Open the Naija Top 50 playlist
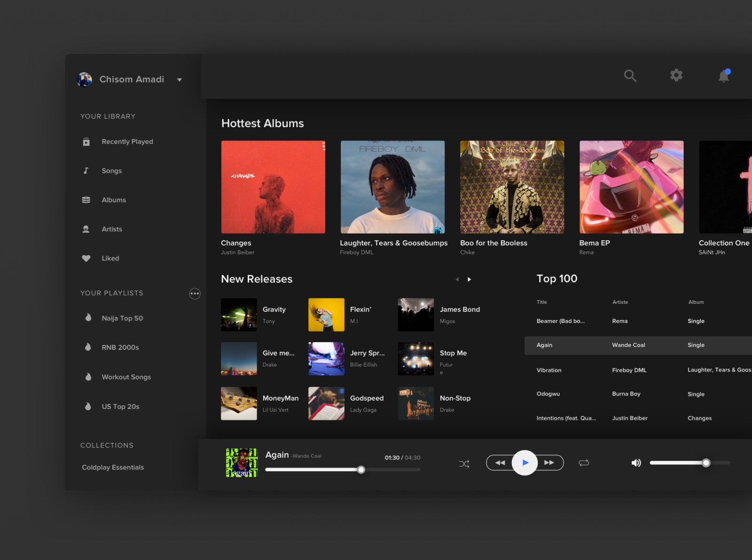Image resolution: width=752 pixels, height=560 pixels. tap(122, 318)
